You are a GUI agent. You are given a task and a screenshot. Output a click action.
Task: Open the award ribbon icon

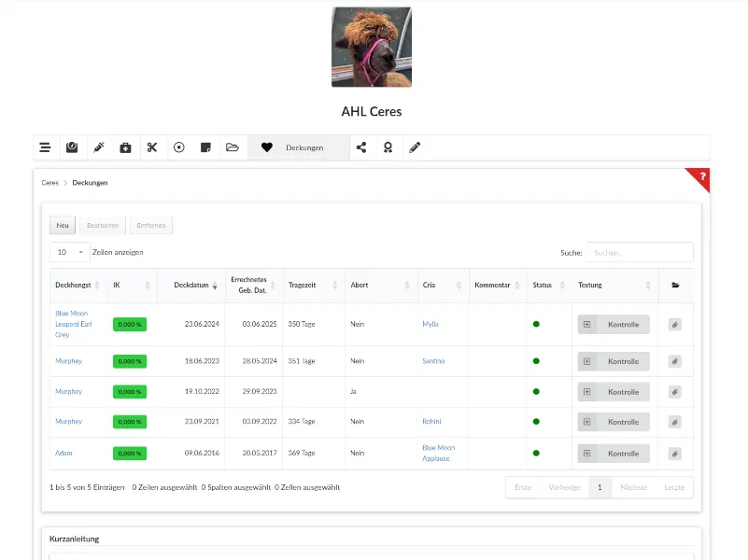[388, 147]
